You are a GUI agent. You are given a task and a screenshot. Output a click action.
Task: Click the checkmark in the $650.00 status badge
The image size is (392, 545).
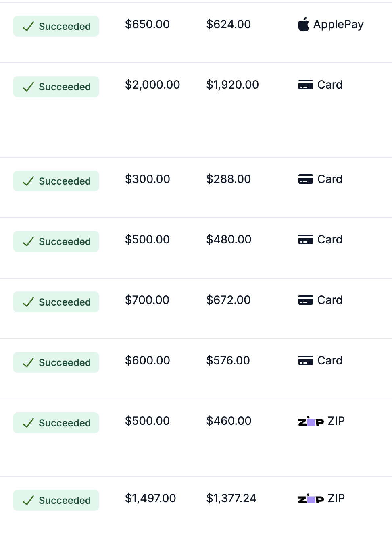[x=28, y=27]
